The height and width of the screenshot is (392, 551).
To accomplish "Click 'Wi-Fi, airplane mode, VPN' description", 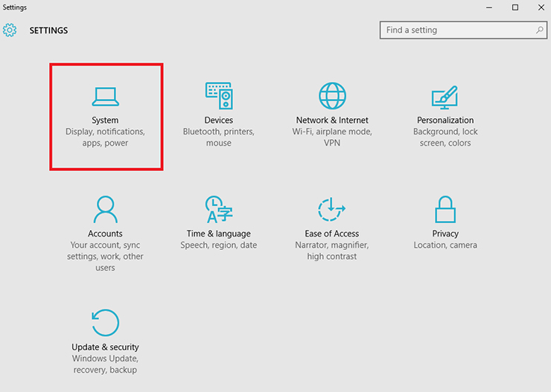I will 332,137.
